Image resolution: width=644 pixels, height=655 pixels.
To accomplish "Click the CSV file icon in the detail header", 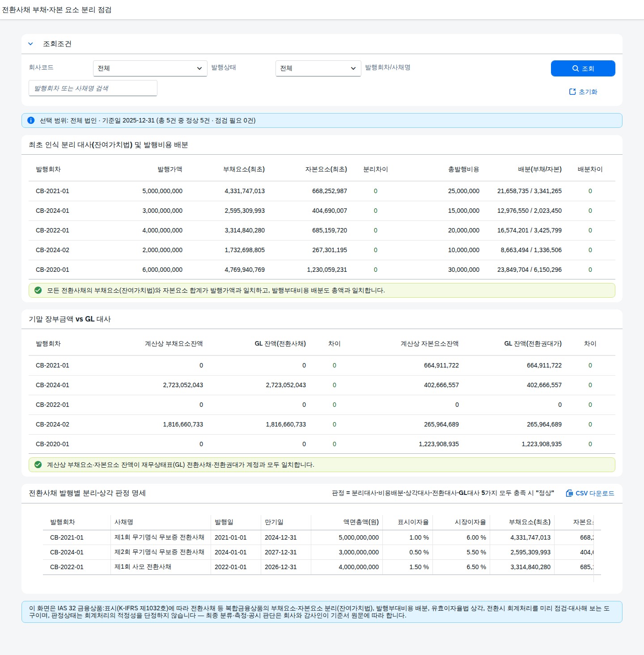I will coord(569,493).
